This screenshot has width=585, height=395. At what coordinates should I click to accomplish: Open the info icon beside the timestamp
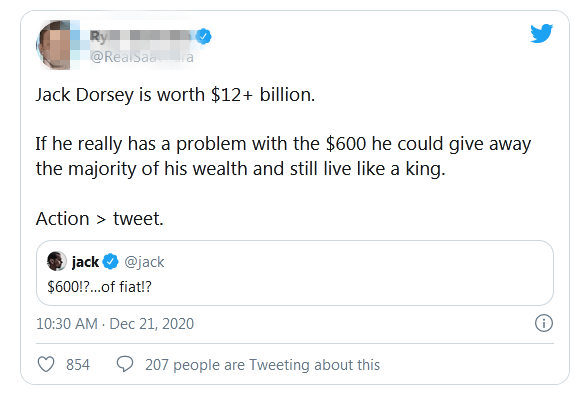tap(544, 323)
